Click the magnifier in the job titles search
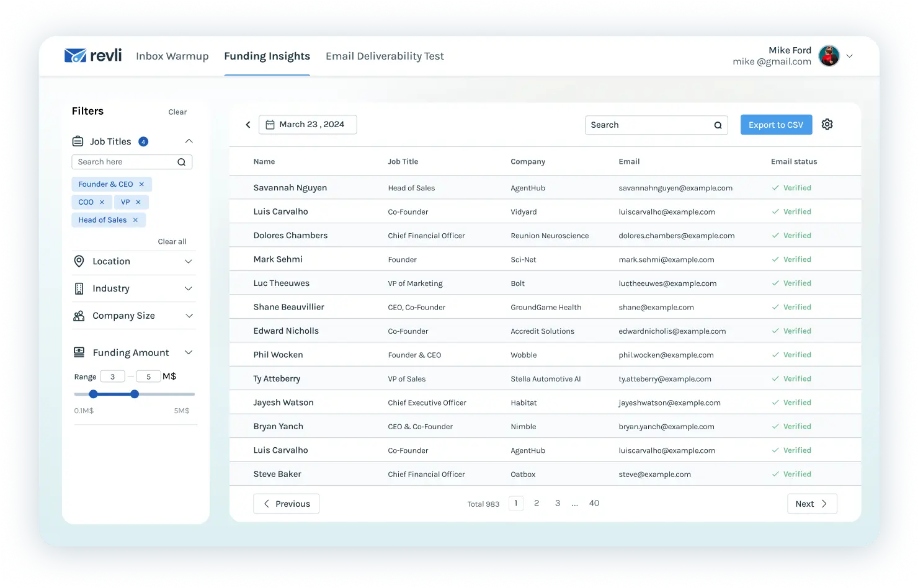918x588 pixels. 182,162
